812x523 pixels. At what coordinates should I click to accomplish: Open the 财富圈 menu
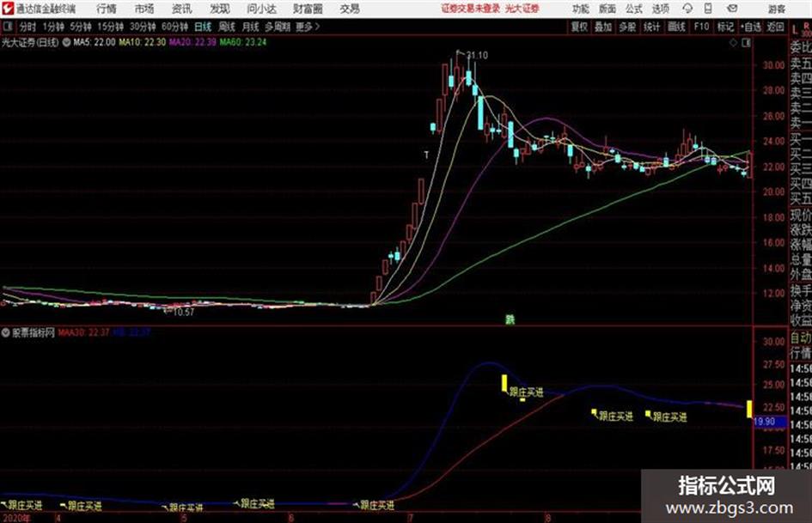pyautogui.click(x=308, y=9)
